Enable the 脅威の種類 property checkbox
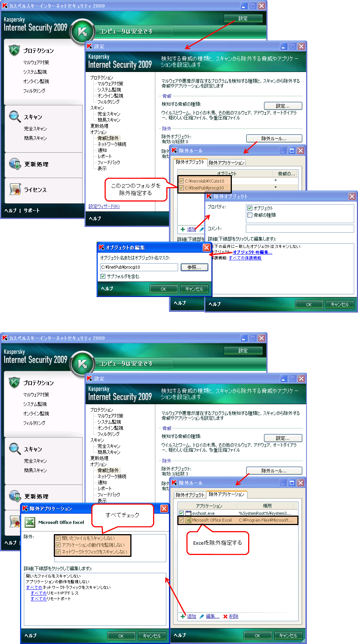Screen dimensions: 358x644 [250, 215]
